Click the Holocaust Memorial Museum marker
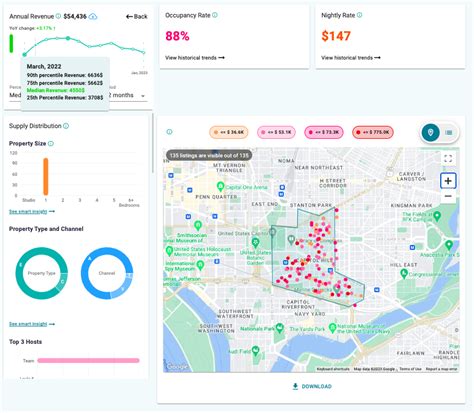 point(169,250)
